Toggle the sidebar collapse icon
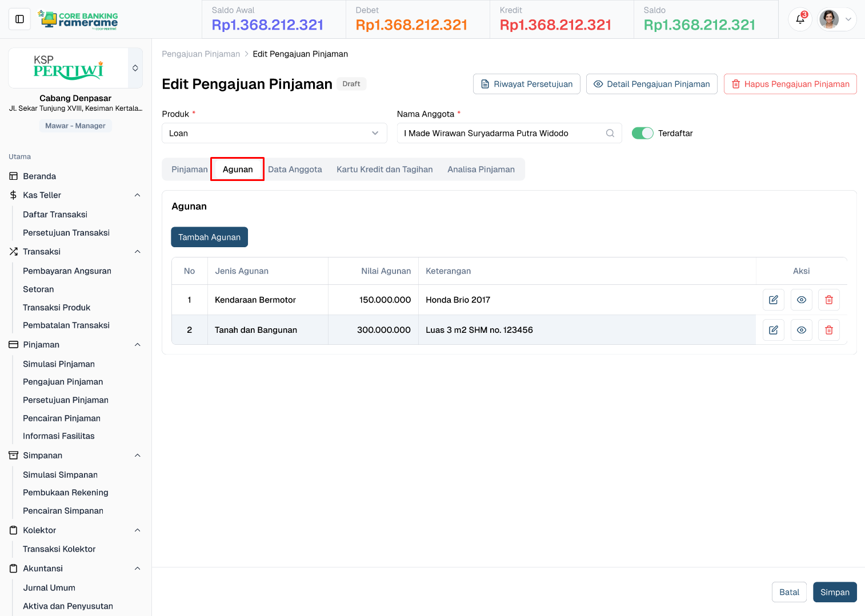Viewport: 865px width, 616px height. click(19, 19)
